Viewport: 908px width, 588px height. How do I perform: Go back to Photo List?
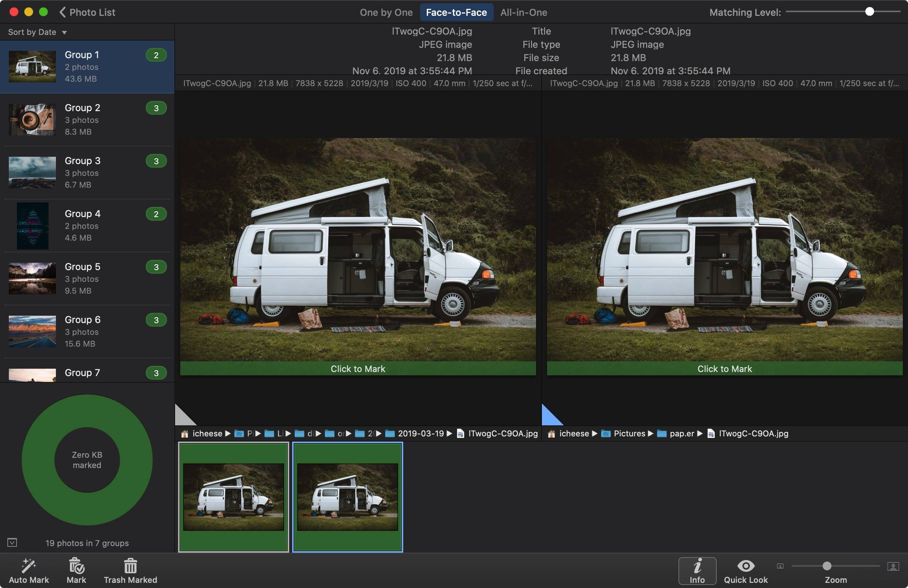87,12
